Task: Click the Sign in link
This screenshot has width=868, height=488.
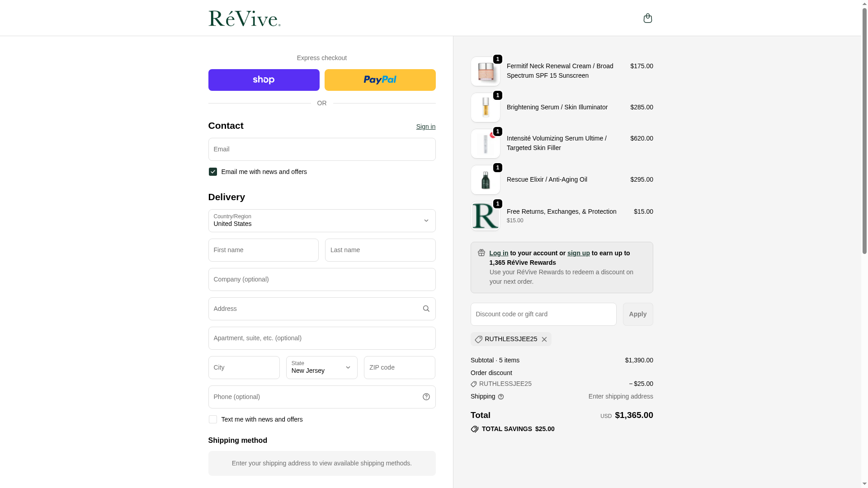Action: [425, 127]
